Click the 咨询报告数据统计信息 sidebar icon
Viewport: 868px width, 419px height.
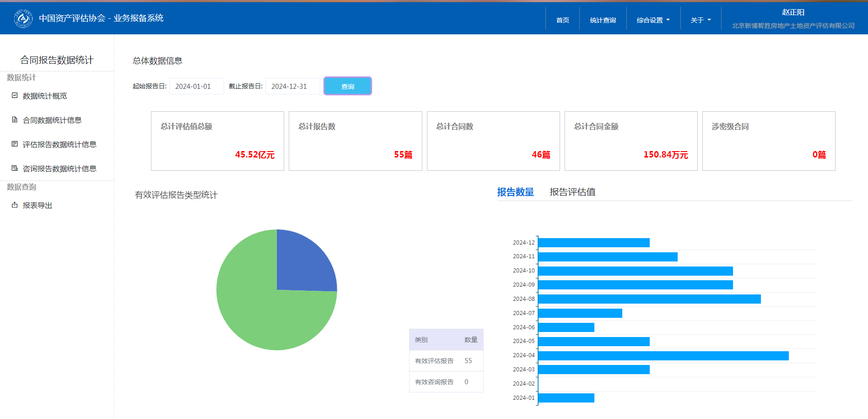point(15,169)
